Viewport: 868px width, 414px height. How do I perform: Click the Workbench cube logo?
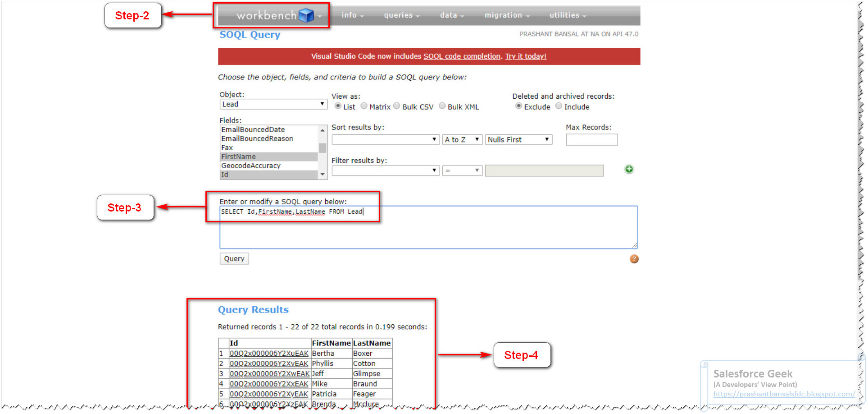pyautogui.click(x=306, y=16)
